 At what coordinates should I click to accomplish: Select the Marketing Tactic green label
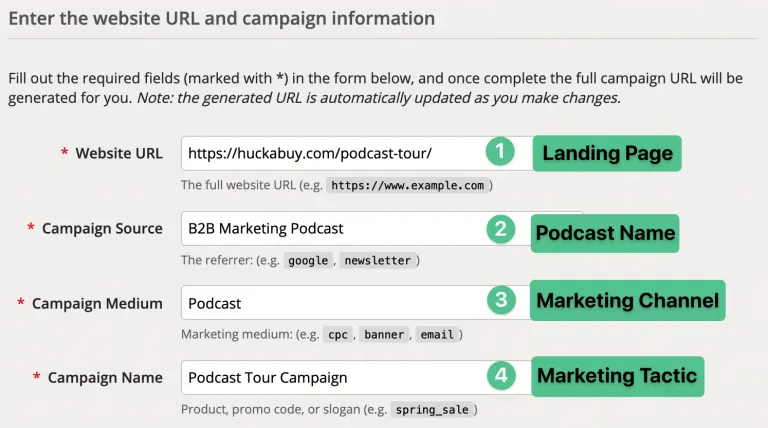(617, 376)
